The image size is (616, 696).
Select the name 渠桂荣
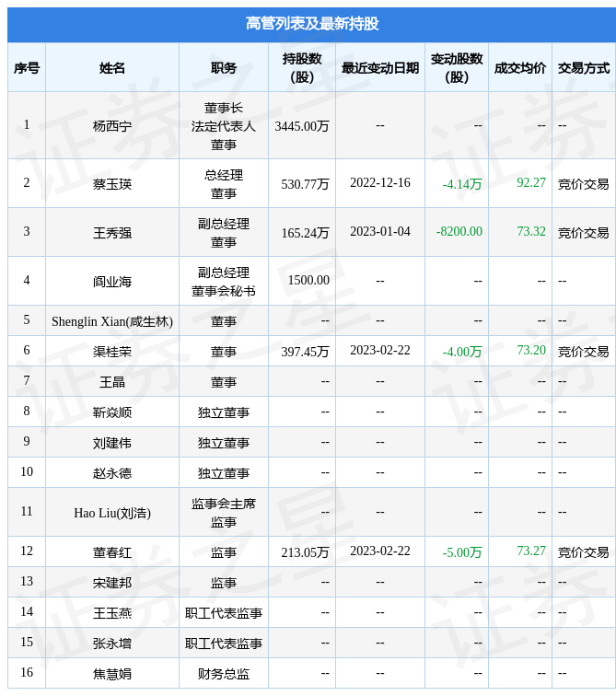tap(111, 352)
